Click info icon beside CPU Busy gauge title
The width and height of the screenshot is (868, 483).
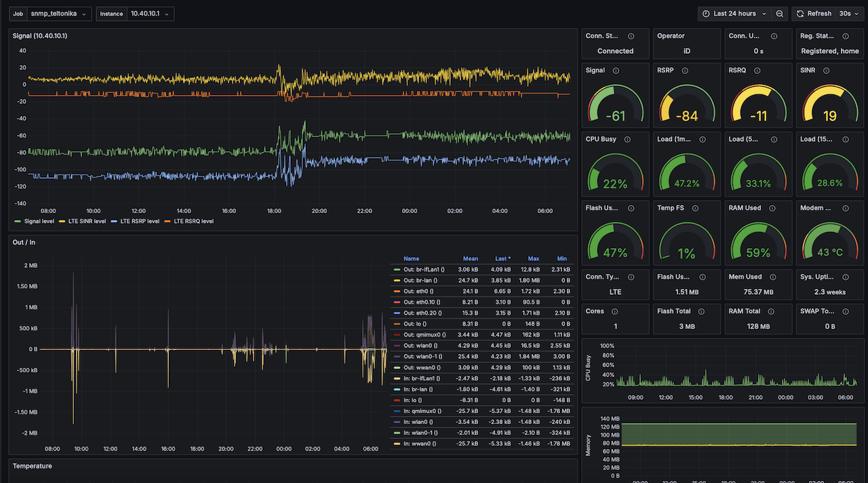point(627,139)
